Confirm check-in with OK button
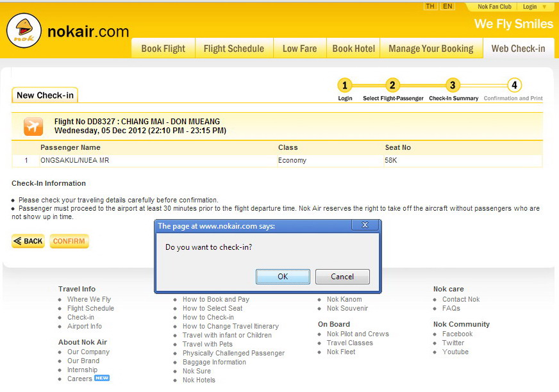The image size is (559, 392). (283, 277)
